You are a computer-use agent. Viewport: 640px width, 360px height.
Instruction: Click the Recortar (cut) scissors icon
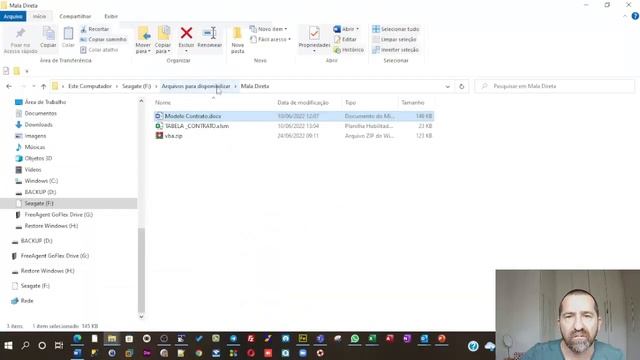[83, 29]
